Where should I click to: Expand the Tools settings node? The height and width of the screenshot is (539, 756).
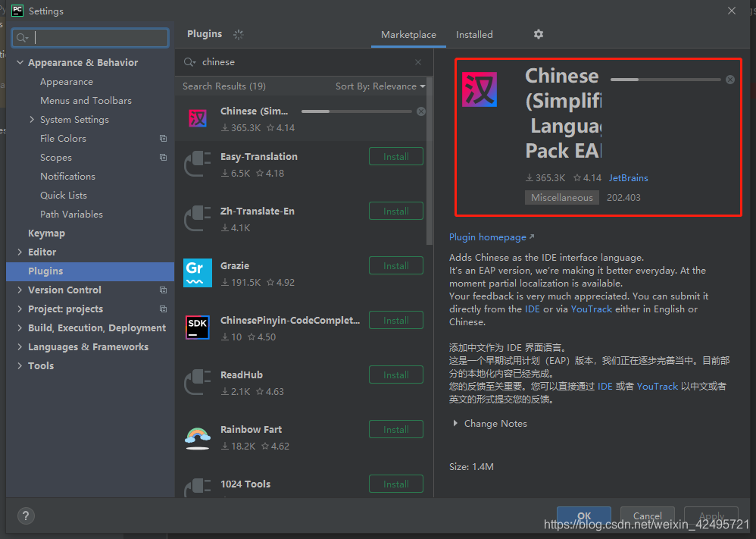[20, 365]
